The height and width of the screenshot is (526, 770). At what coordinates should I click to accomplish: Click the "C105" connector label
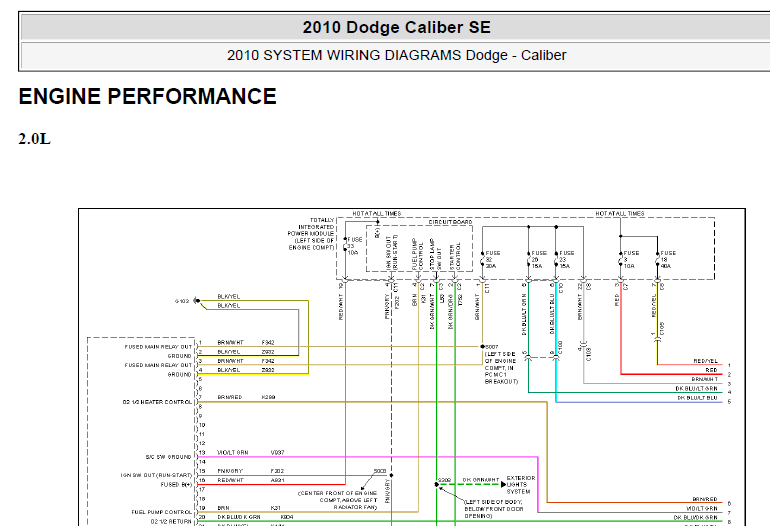click(x=661, y=329)
